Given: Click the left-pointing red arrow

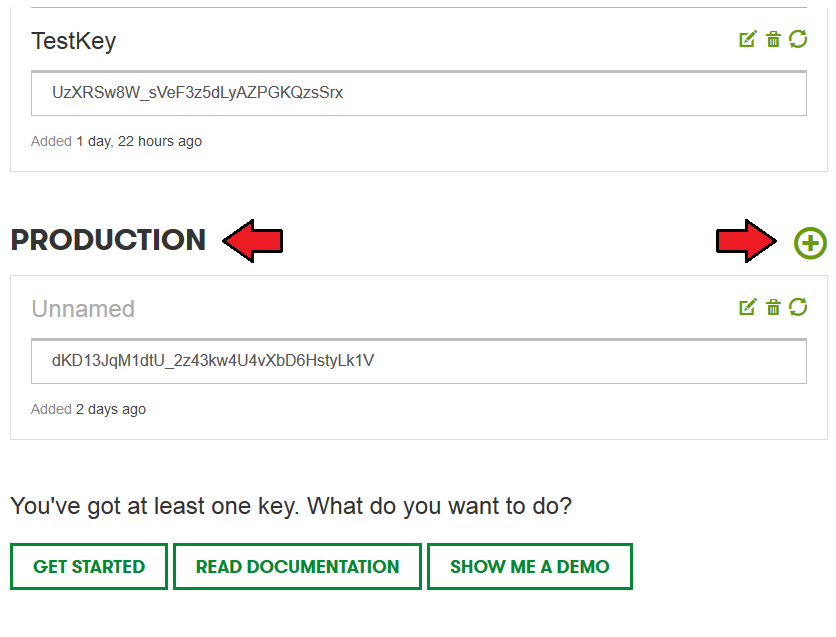Looking at the screenshot, I should pos(253,241).
